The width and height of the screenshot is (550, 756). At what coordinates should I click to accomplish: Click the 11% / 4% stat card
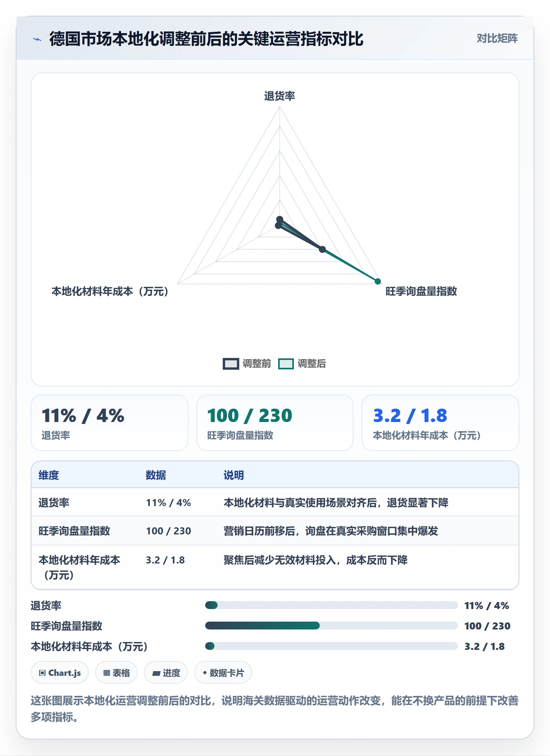tap(110, 423)
